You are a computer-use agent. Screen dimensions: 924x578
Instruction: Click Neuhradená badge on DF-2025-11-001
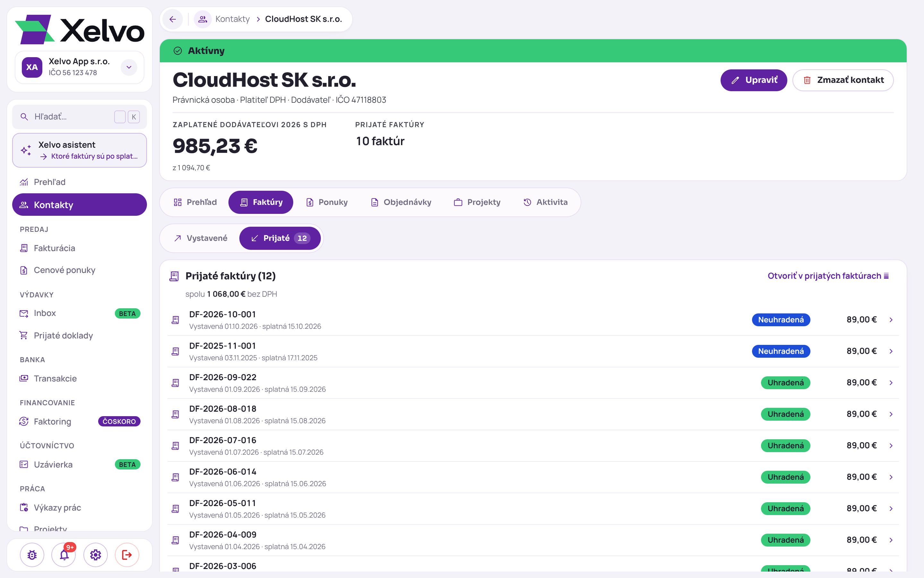pyautogui.click(x=781, y=351)
